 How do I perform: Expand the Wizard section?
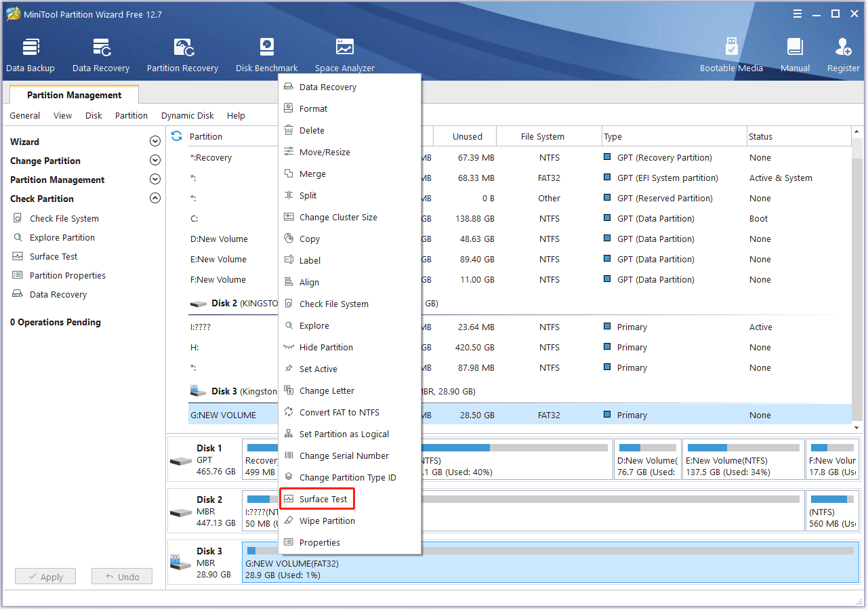155,142
